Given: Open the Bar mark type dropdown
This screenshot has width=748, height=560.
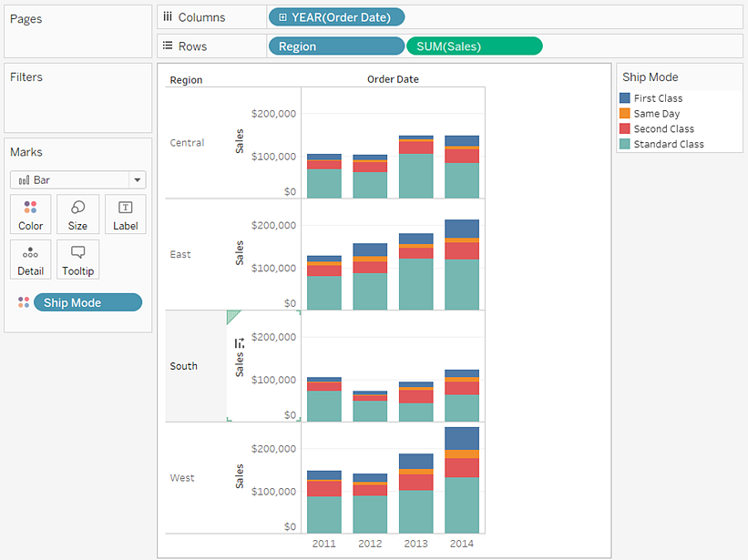Looking at the screenshot, I should click(77, 180).
